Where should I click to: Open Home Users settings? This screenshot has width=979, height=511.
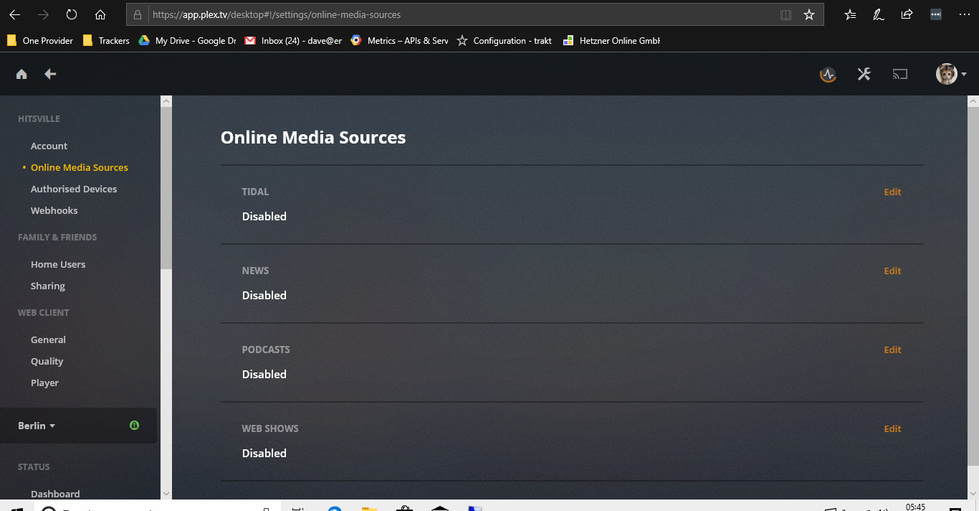click(58, 264)
